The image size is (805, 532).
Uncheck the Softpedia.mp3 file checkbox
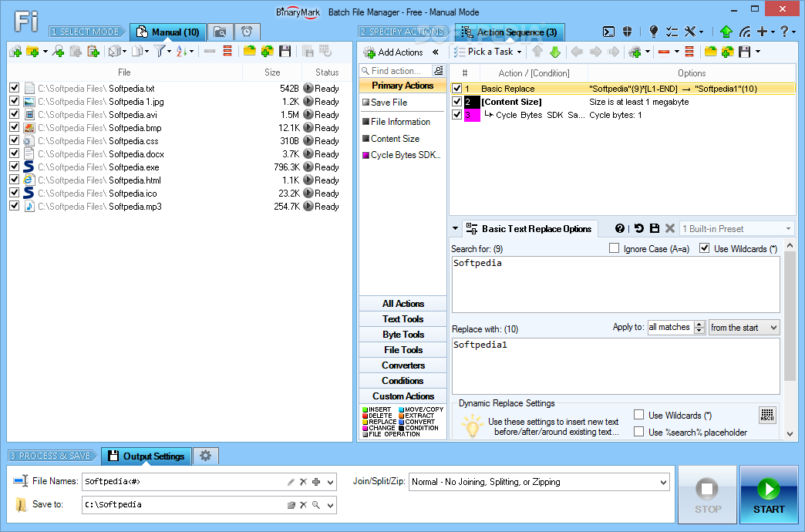point(15,206)
